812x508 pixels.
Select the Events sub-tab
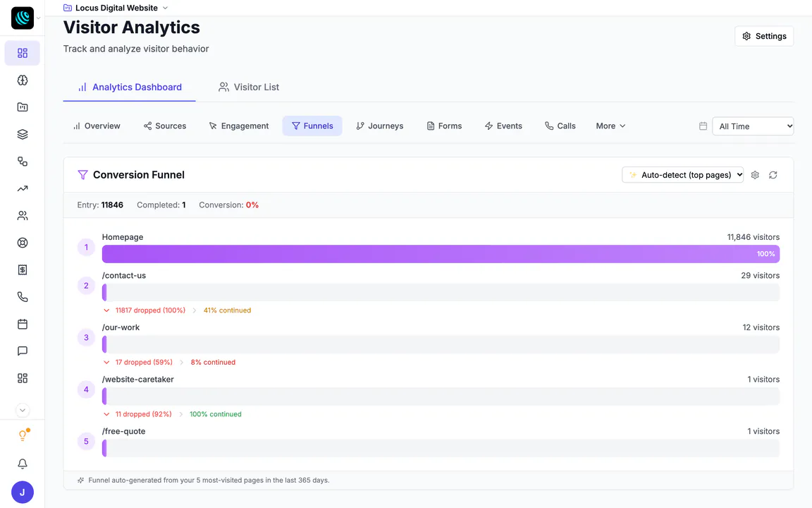pos(503,126)
